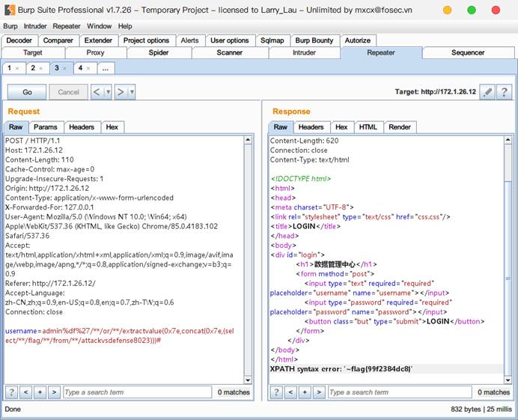Open the Help menu
The width and height of the screenshot is (518, 420).
[125, 26]
